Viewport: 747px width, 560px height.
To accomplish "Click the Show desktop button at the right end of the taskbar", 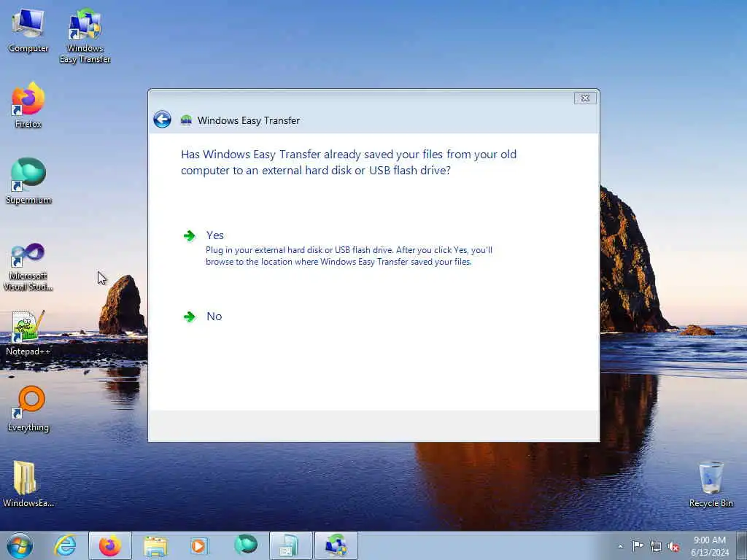I will pos(742,545).
